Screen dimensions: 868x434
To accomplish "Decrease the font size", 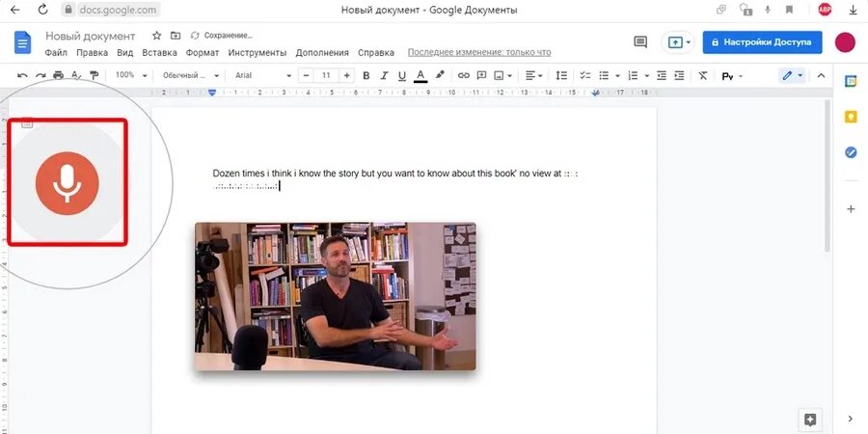I will [306, 75].
